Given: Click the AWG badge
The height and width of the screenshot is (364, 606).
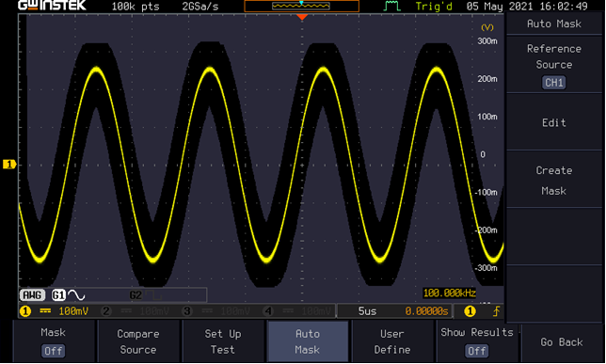Looking at the screenshot, I should (x=32, y=295).
